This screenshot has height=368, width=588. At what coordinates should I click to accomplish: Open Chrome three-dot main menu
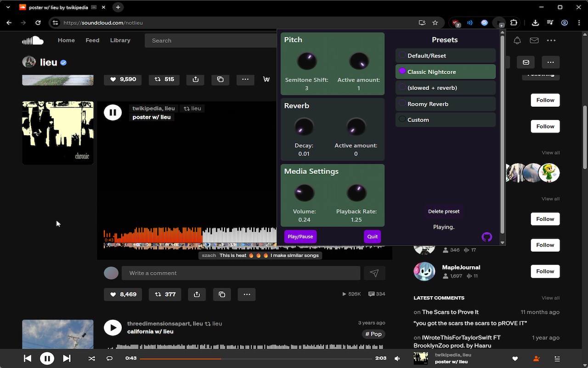point(578,23)
